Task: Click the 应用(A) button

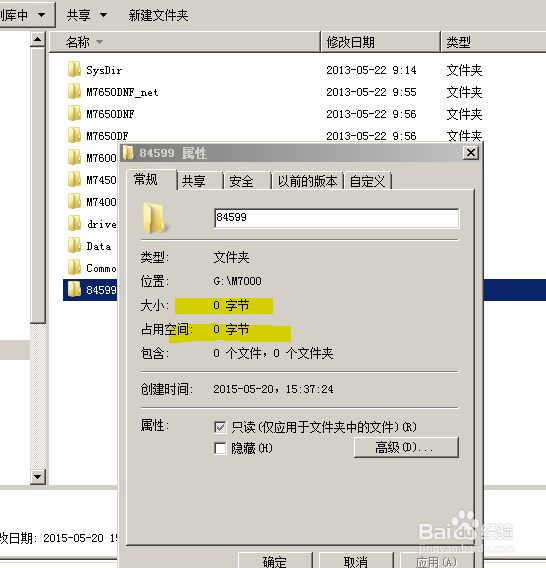Action: (x=437, y=561)
